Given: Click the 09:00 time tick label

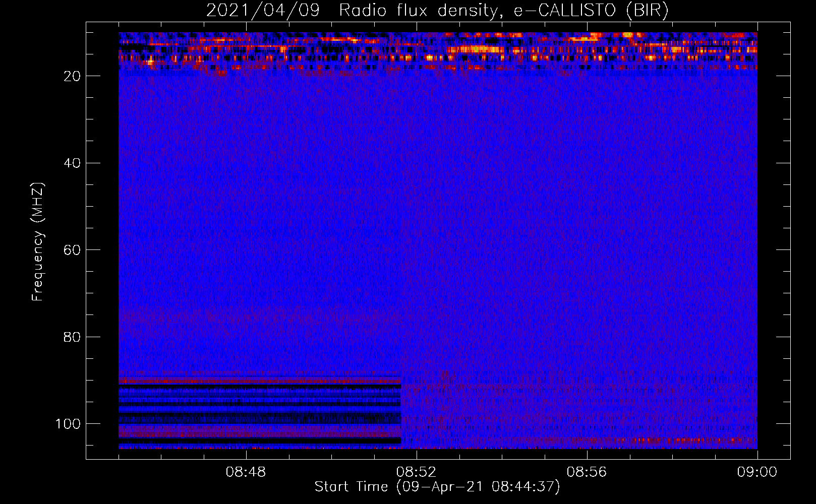Looking at the screenshot, I should 757,472.
